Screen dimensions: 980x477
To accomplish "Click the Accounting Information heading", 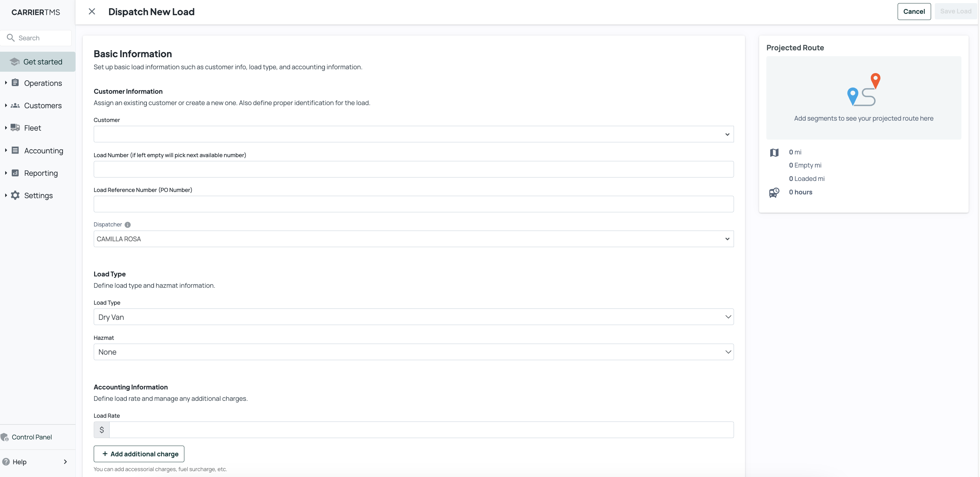I will pyautogui.click(x=131, y=387).
